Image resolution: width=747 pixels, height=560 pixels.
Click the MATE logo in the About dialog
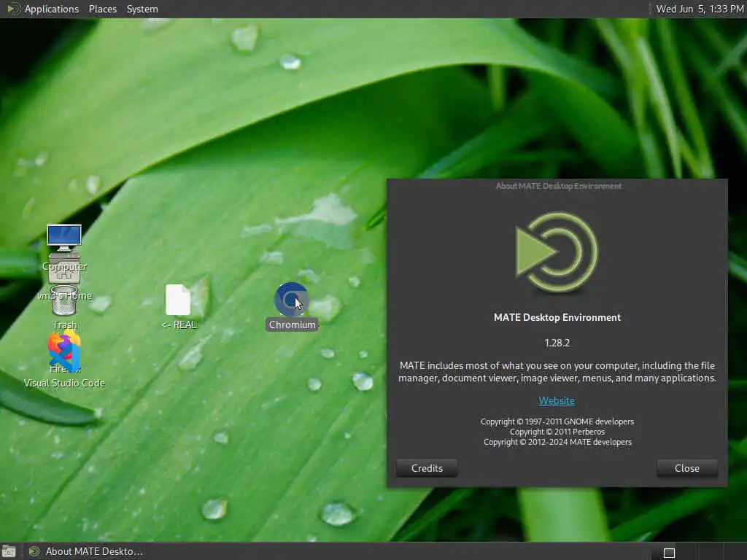[x=557, y=252]
